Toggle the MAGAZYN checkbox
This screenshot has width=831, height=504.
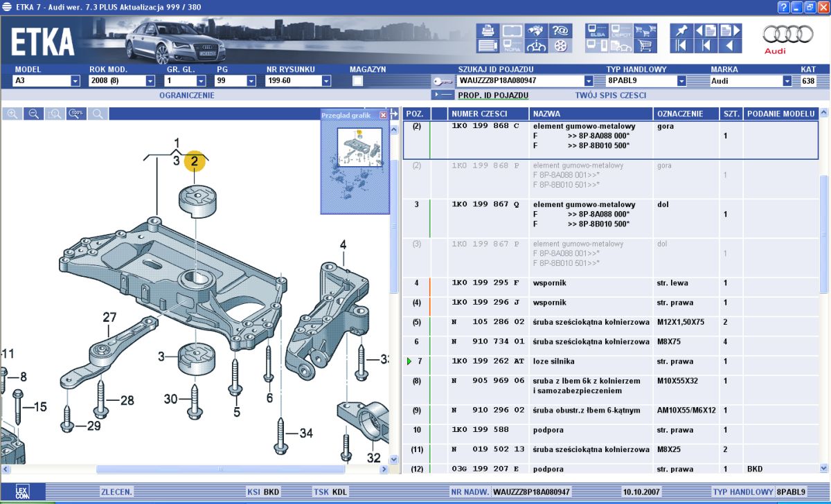[x=358, y=81]
